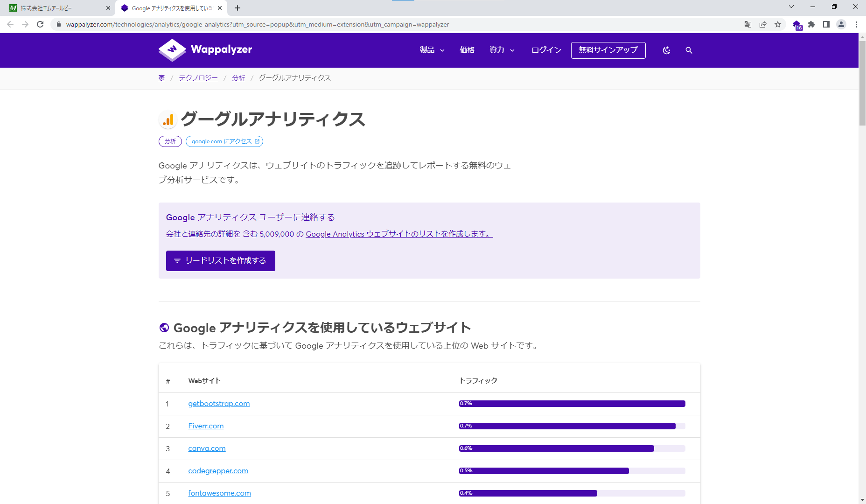Open the Wappalyzer extension icon
This screenshot has width=866, height=504.
click(x=796, y=25)
